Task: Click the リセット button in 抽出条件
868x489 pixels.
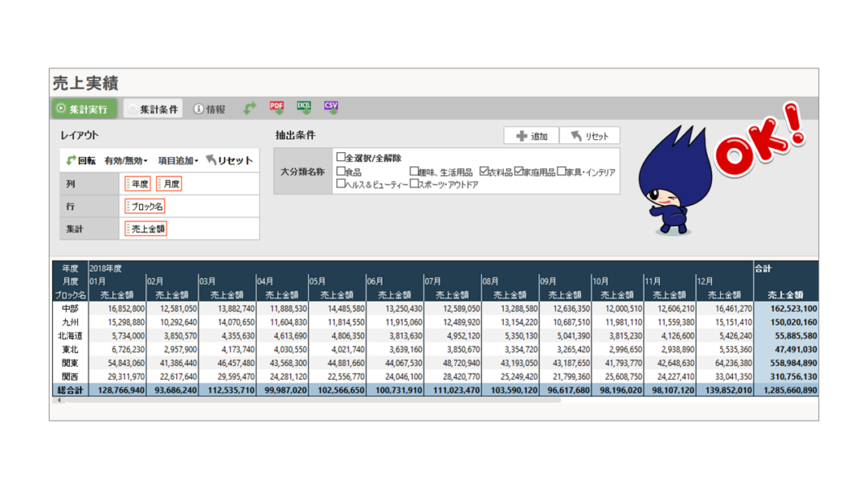Action: point(590,136)
